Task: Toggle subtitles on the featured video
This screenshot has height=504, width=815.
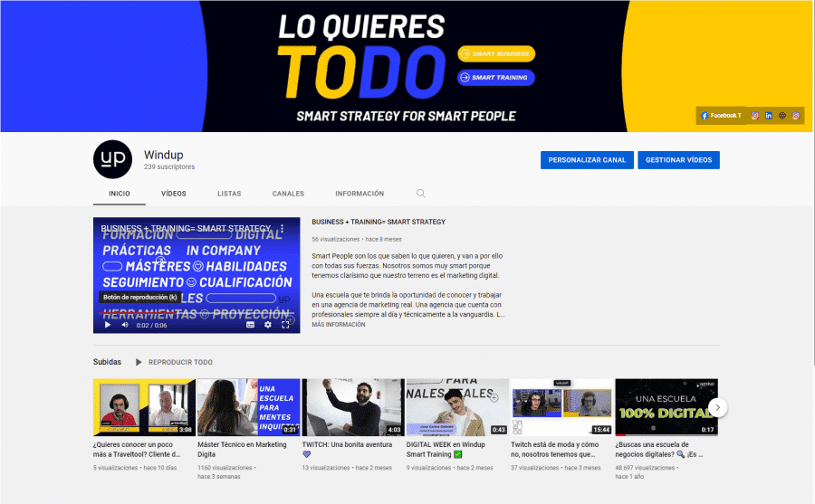Action: click(250, 325)
